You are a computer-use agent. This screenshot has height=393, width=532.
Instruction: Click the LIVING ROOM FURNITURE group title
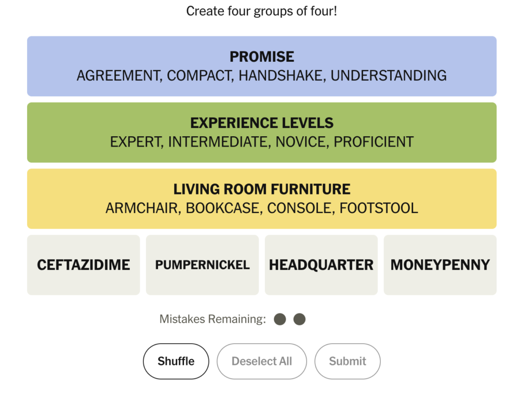click(x=262, y=189)
